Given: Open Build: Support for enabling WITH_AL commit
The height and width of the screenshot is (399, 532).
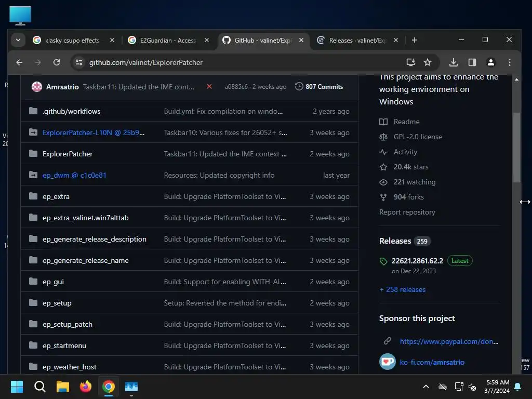Looking at the screenshot, I should 225,282.
